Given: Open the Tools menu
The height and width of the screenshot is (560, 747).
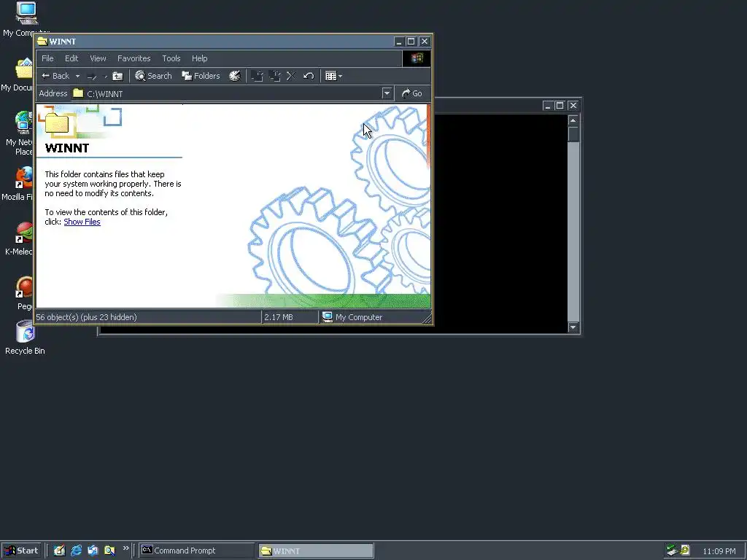Looking at the screenshot, I should (171, 58).
